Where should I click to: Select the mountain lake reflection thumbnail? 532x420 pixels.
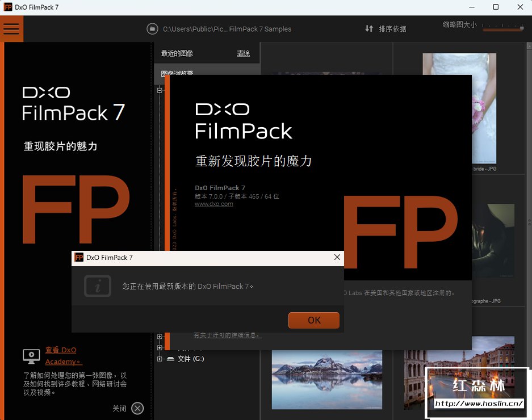click(x=326, y=380)
